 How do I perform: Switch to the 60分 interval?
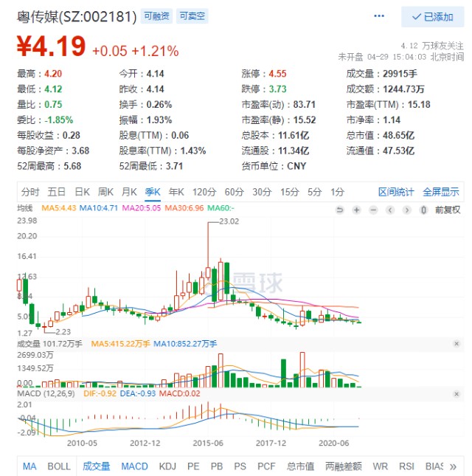tap(235, 192)
